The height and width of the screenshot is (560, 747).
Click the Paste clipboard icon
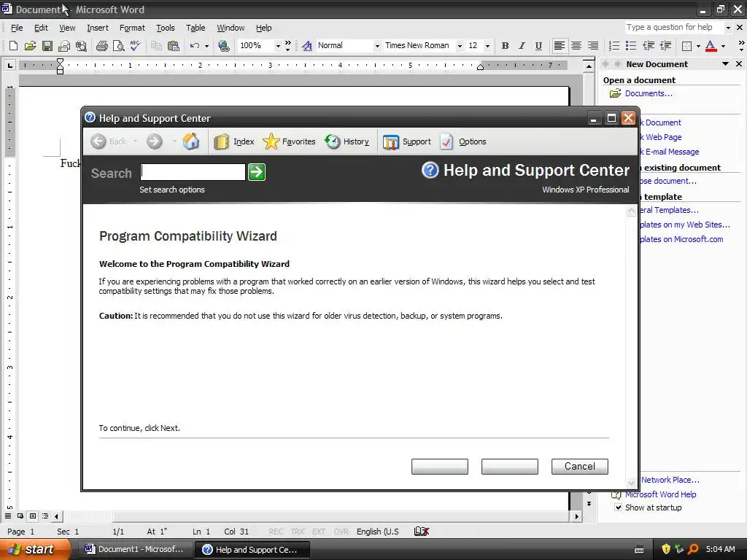click(174, 46)
